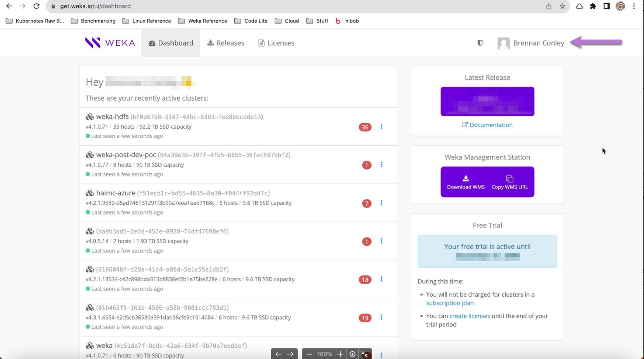The image size is (644, 359).
Task: Switch to the Releases tab
Action: pyautogui.click(x=225, y=43)
